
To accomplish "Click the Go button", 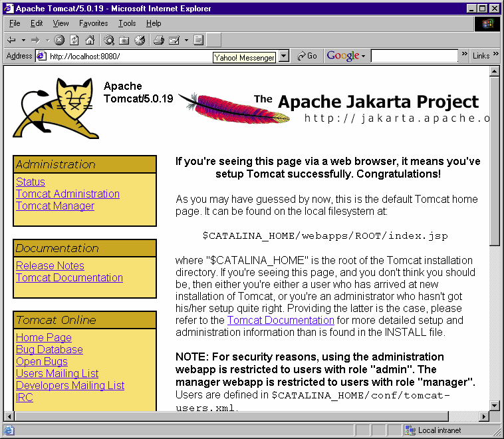I will (x=307, y=56).
